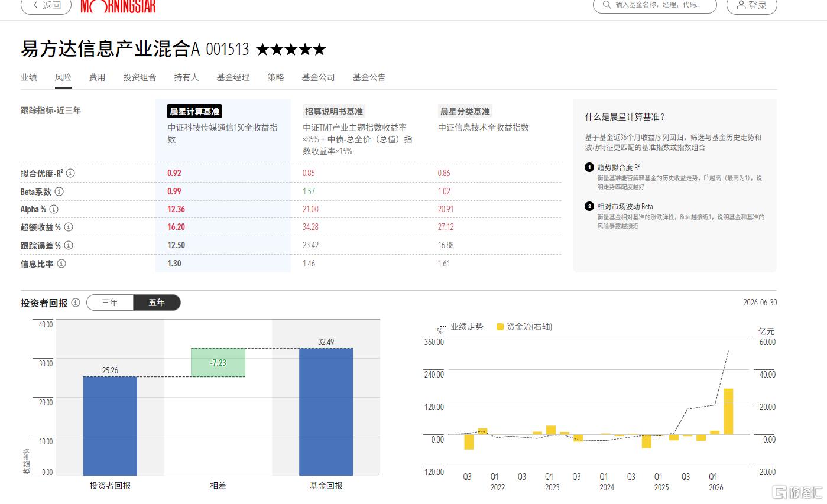Image resolution: width=827 pixels, height=504 pixels.
Task: Click the Morningstar logo
Action: coord(118,6)
